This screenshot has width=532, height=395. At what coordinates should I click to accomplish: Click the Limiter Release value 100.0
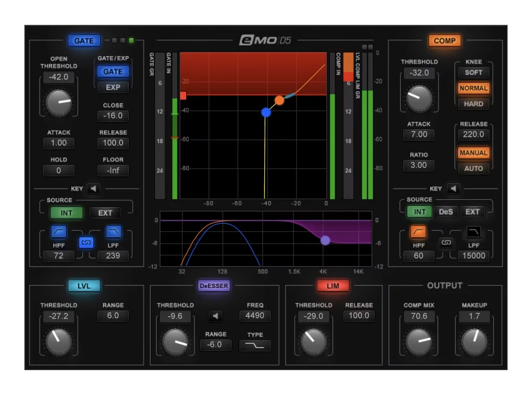[x=359, y=316]
